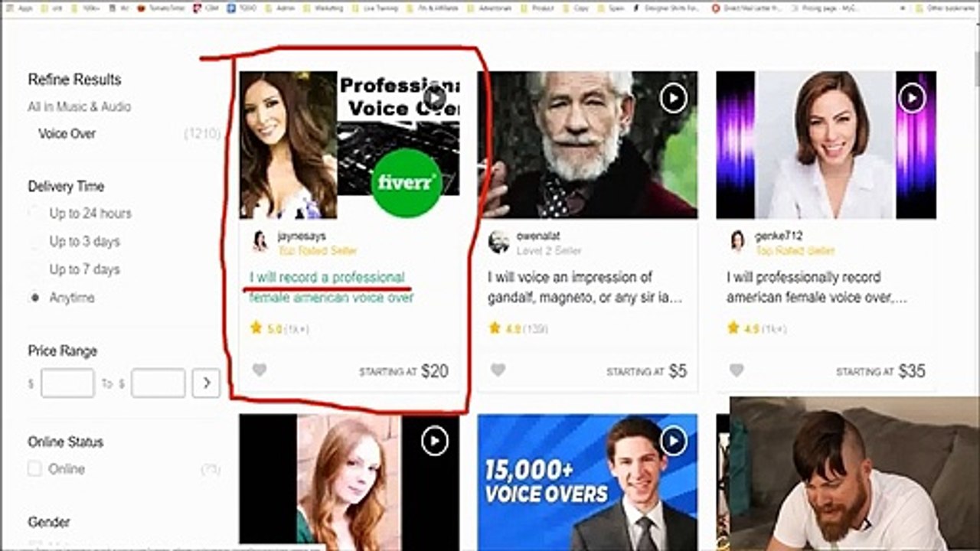Click the Delivery Time heading
The height and width of the screenshot is (551, 980).
click(x=66, y=187)
